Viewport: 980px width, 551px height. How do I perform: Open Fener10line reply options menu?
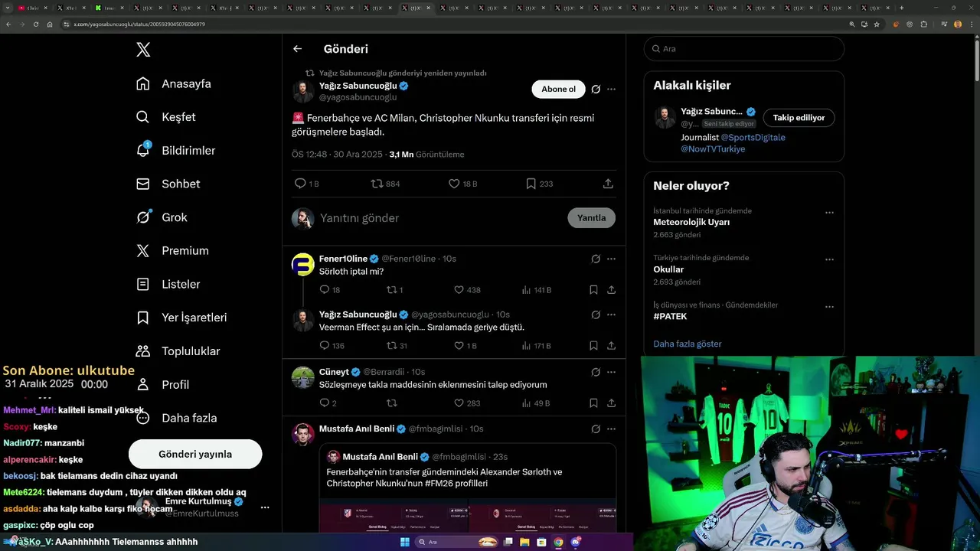[611, 259]
